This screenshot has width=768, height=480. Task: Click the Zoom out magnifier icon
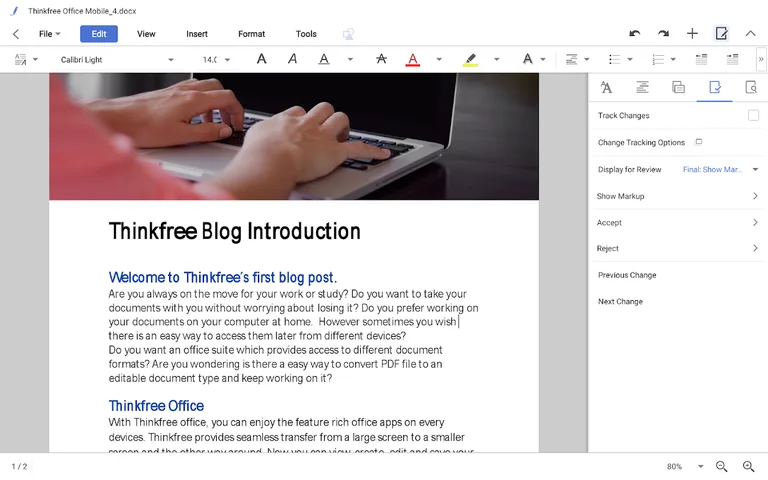[722, 467]
